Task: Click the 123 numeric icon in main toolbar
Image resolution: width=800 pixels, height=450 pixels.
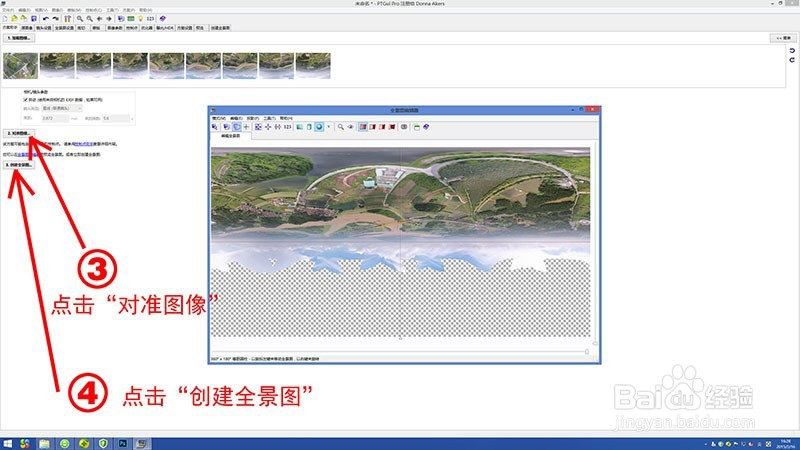Action: (x=151, y=19)
